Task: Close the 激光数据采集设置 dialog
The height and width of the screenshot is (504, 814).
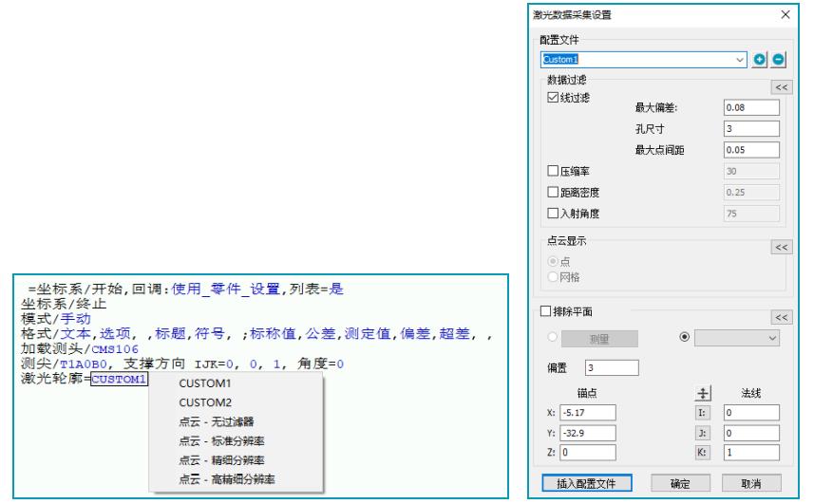Action: 785,14
